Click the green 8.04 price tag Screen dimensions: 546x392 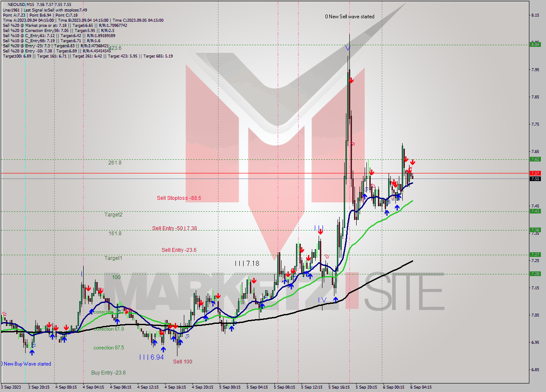tap(535, 44)
